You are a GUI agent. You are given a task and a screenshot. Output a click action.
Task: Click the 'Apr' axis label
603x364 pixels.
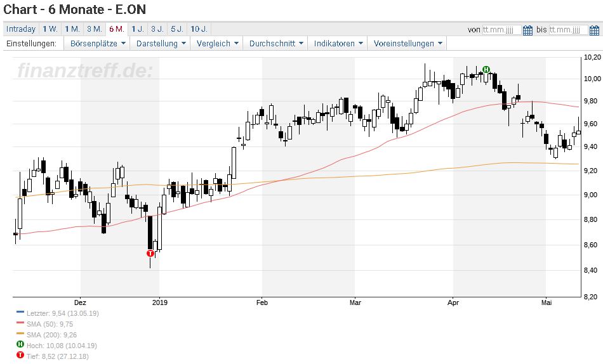click(453, 302)
